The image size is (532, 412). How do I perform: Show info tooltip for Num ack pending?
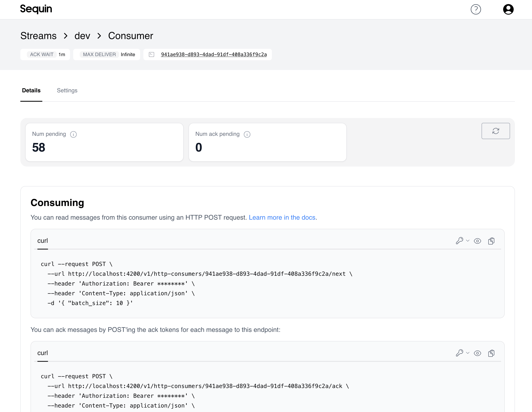(x=247, y=134)
